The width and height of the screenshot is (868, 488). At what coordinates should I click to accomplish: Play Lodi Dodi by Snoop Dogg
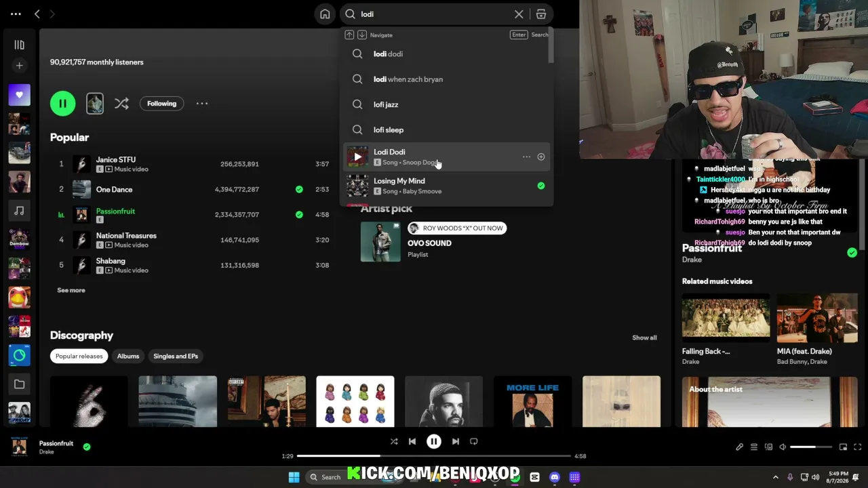point(357,157)
